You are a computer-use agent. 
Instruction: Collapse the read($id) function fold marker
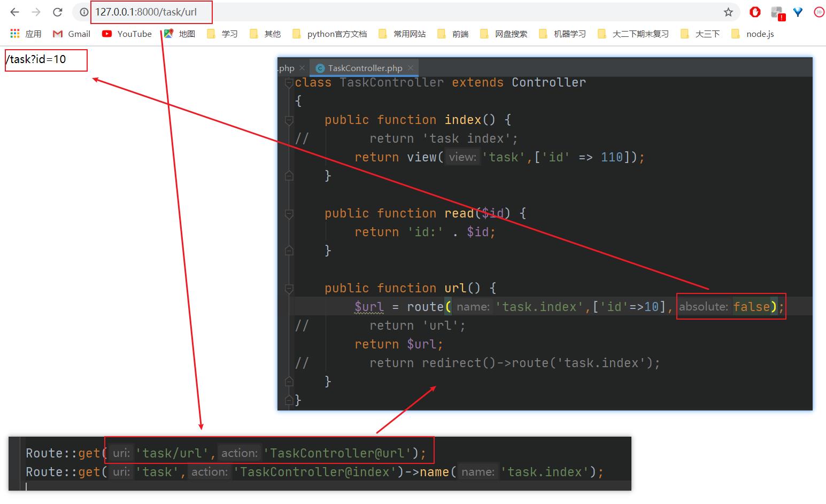point(289,214)
